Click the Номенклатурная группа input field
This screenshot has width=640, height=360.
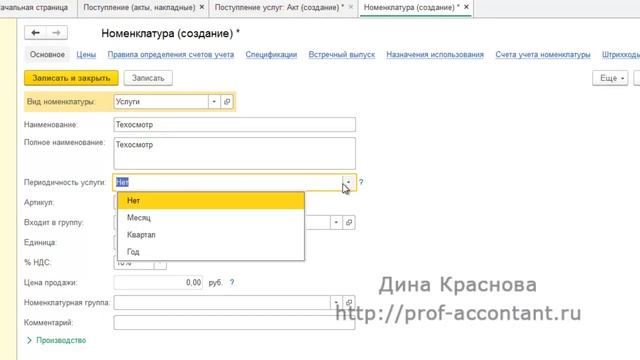tap(222, 302)
